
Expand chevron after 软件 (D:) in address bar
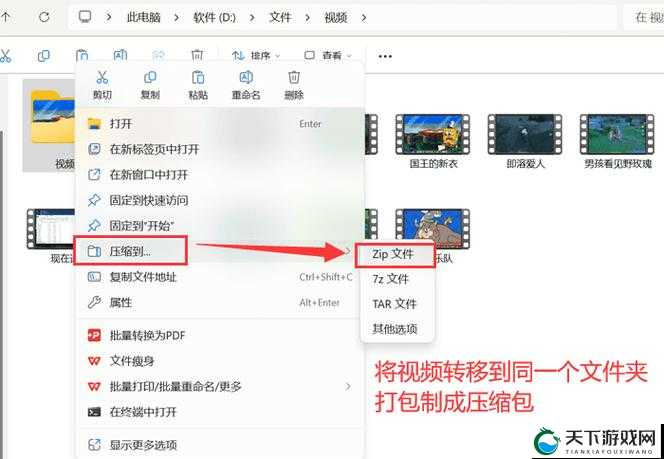click(x=252, y=17)
